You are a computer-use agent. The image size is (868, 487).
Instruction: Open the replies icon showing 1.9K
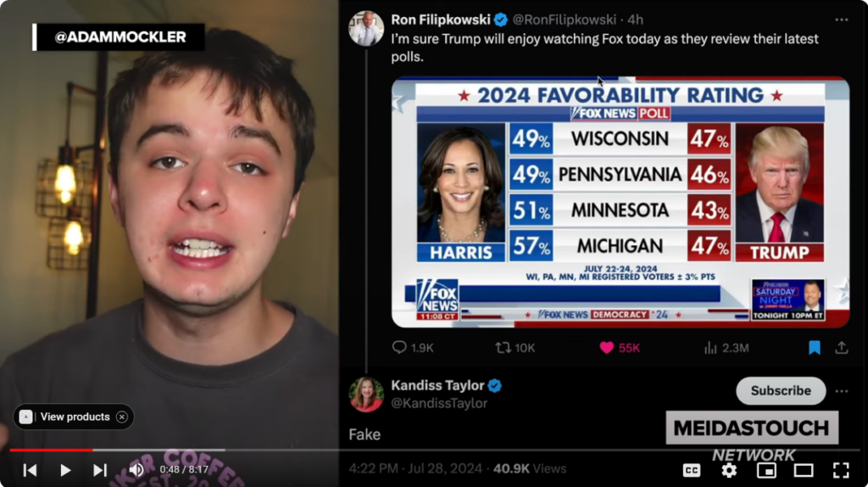click(x=399, y=347)
